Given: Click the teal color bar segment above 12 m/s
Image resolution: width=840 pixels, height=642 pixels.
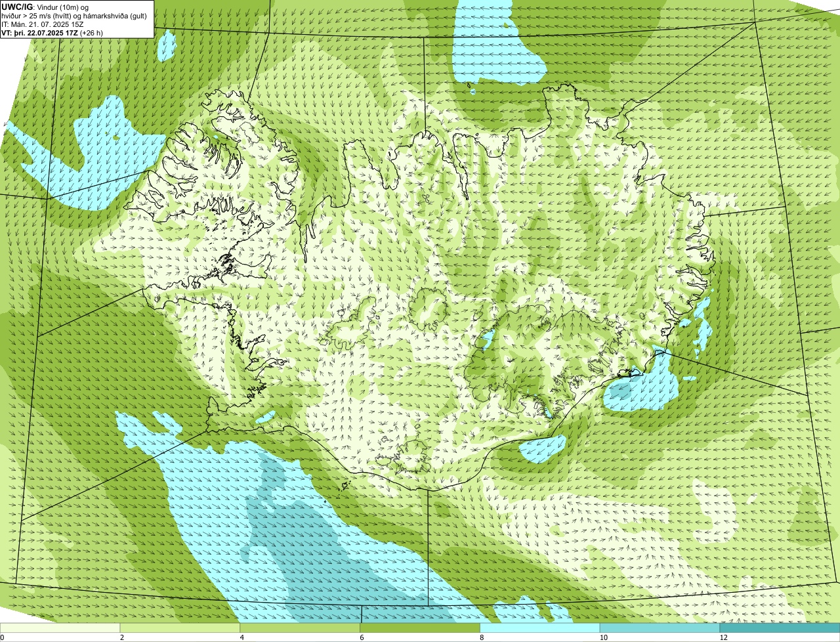Looking at the screenshot, I should [780, 628].
